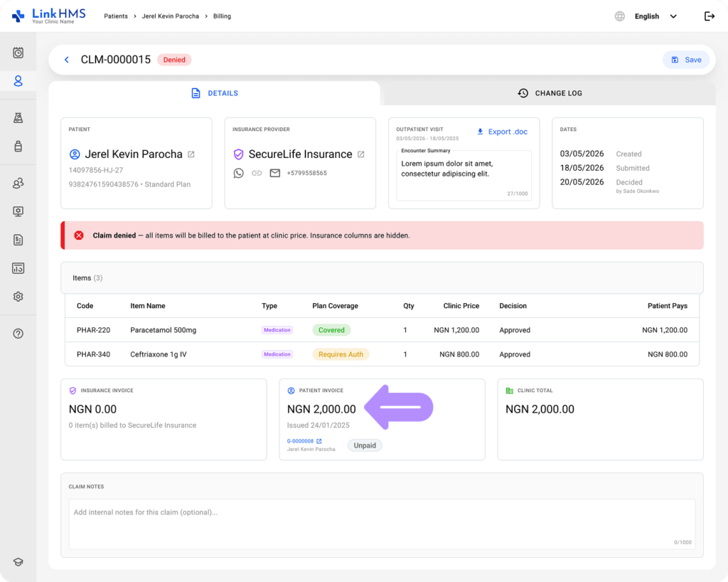728x582 pixels.
Task: Click Patients in the breadcrumb
Action: point(116,16)
